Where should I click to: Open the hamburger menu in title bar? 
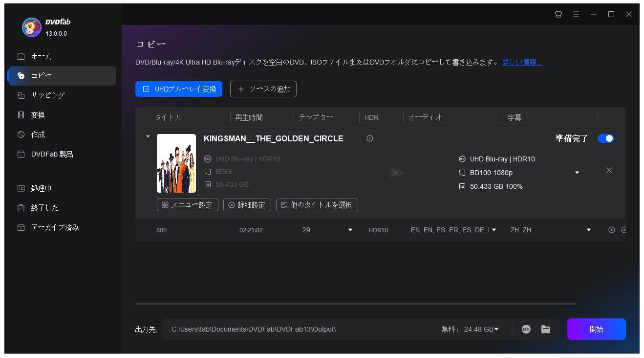[x=576, y=14]
